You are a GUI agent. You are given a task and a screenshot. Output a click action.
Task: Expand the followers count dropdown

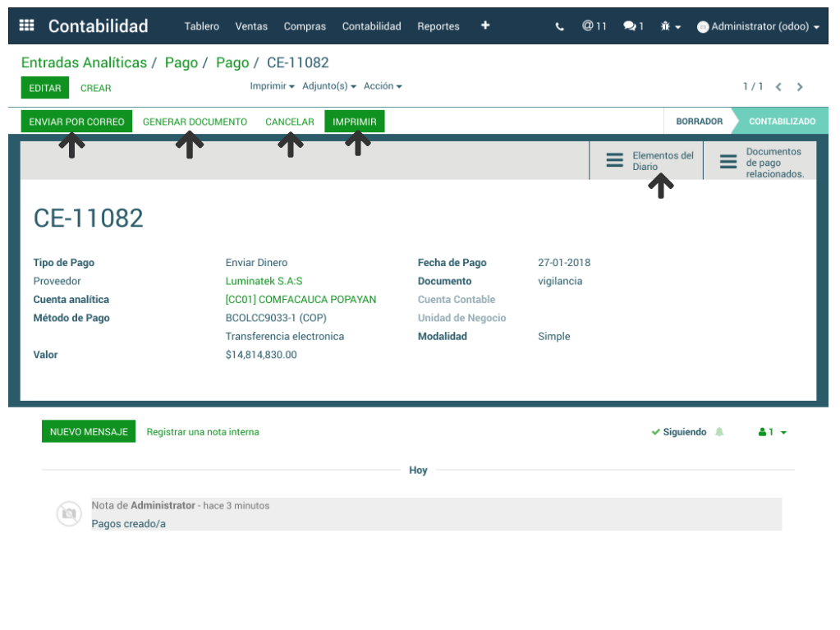pyautogui.click(x=773, y=432)
